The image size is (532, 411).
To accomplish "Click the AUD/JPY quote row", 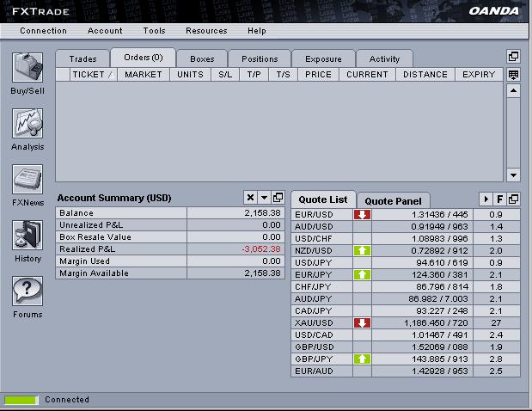I will (406, 299).
